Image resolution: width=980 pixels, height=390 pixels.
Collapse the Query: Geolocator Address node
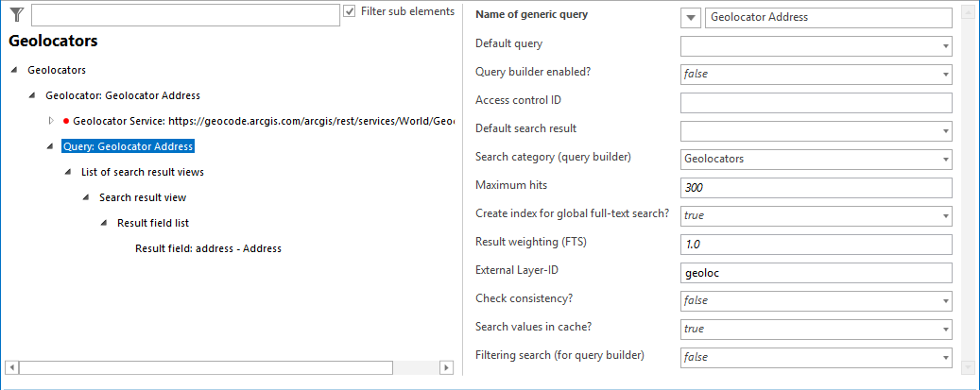(x=50, y=146)
